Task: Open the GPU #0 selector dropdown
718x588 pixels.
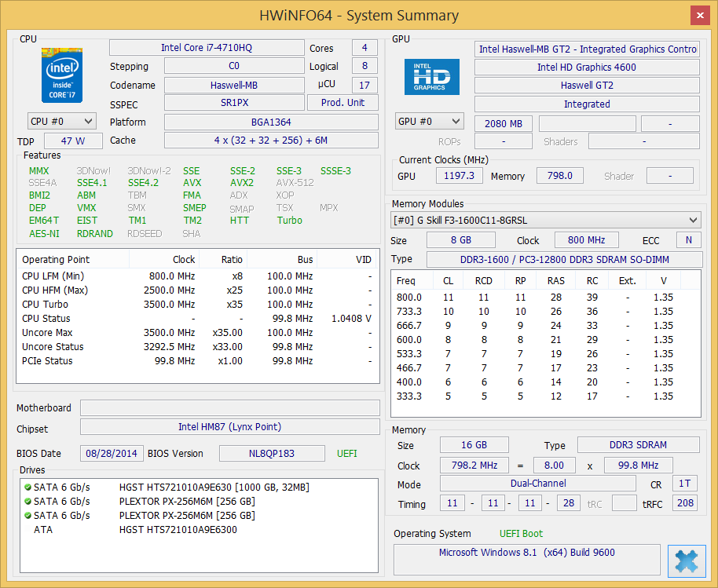Action: click(x=429, y=122)
